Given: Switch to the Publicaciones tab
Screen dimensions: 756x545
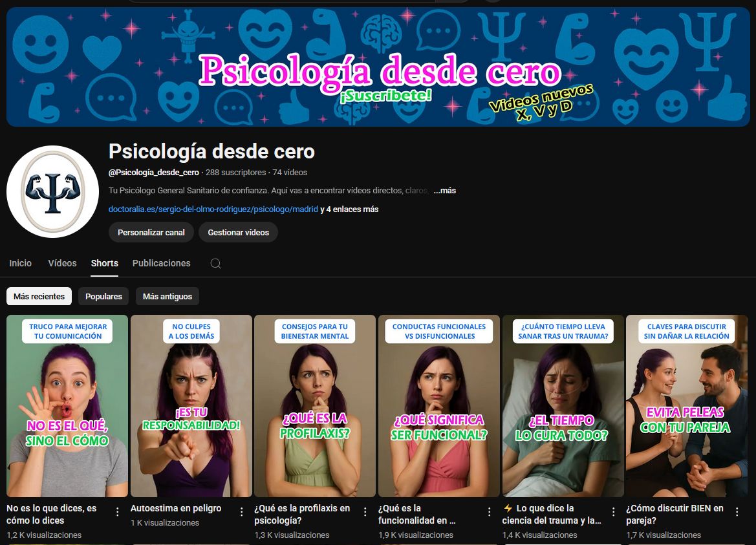Looking at the screenshot, I should [x=161, y=263].
